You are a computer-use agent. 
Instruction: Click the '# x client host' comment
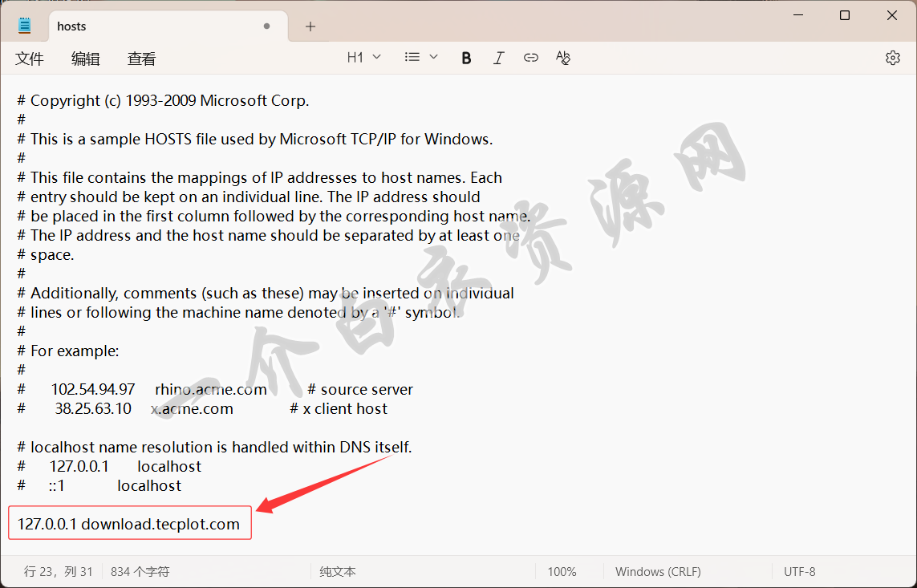coord(339,408)
